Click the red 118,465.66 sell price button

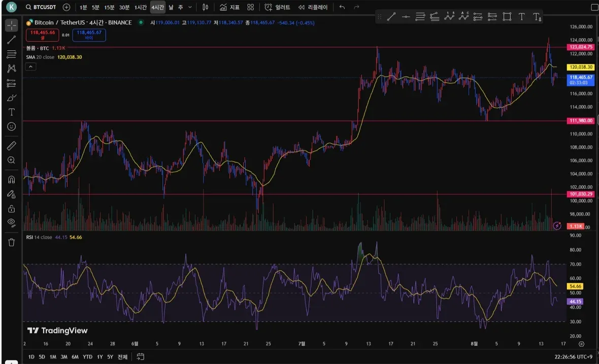click(x=42, y=34)
